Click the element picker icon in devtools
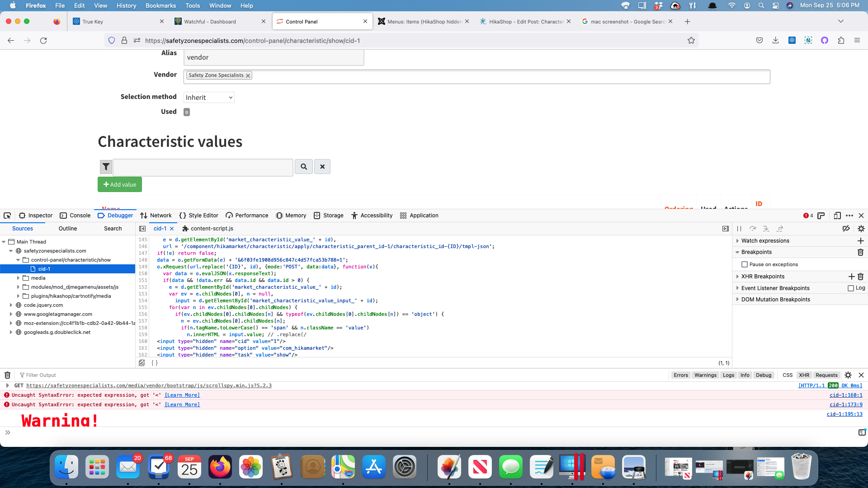The height and width of the screenshot is (488, 868). (x=7, y=216)
